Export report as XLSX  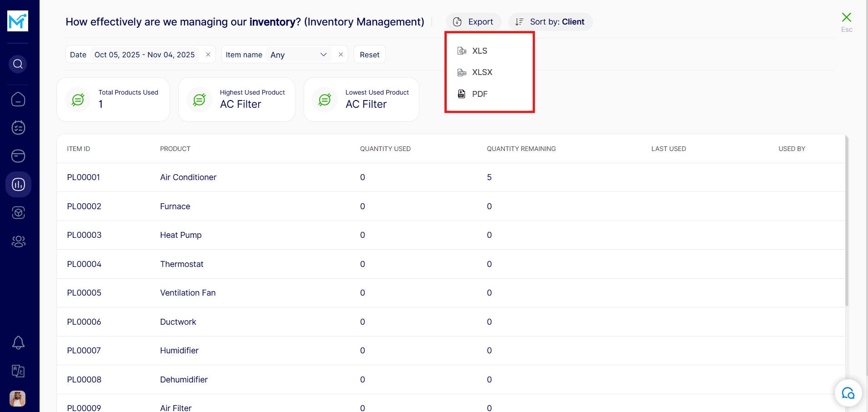click(x=482, y=72)
